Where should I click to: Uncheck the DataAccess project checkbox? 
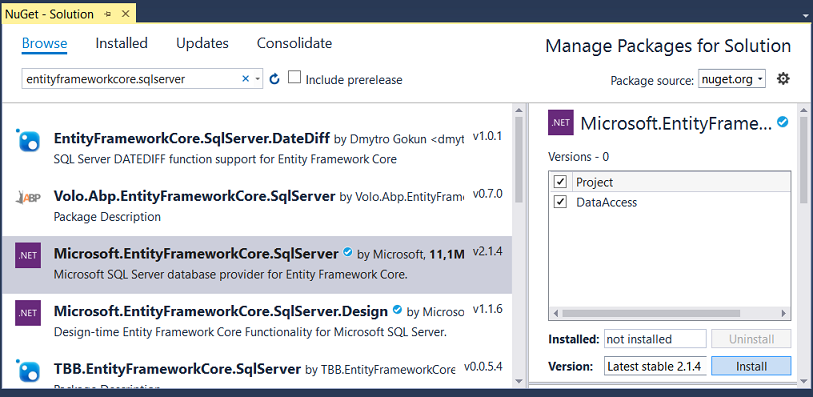(x=560, y=202)
